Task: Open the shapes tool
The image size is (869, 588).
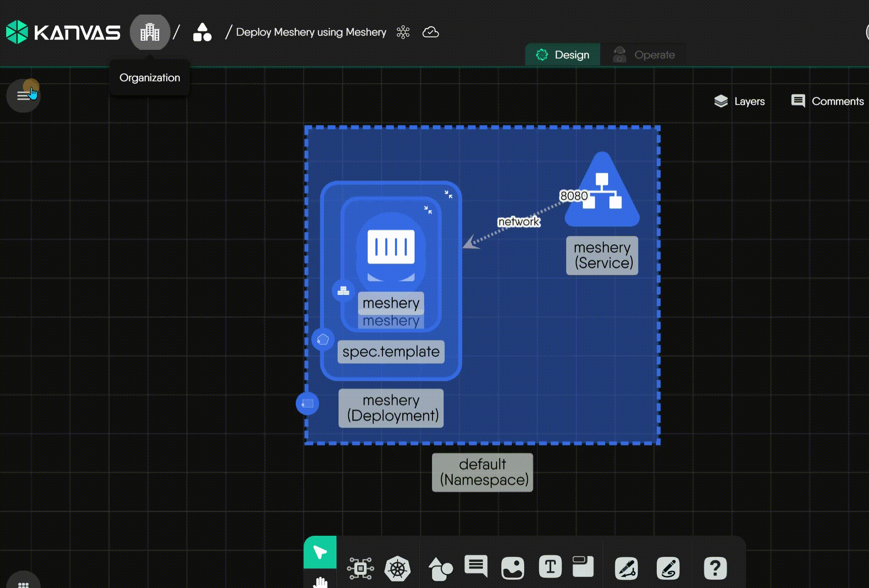Action: tap(440, 568)
